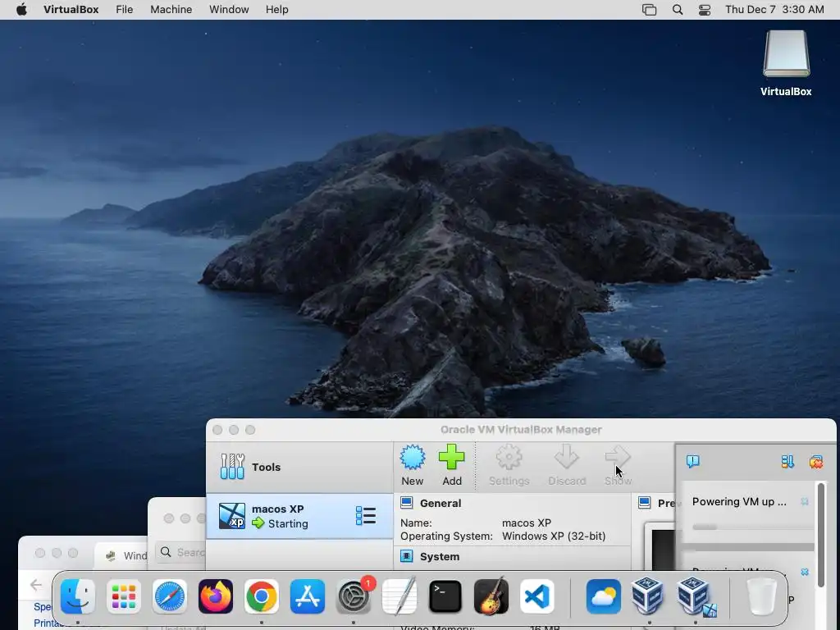Dismiss the second Powering VM notification
Image resolution: width=840 pixels, height=630 pixels.
coord(805,572)
